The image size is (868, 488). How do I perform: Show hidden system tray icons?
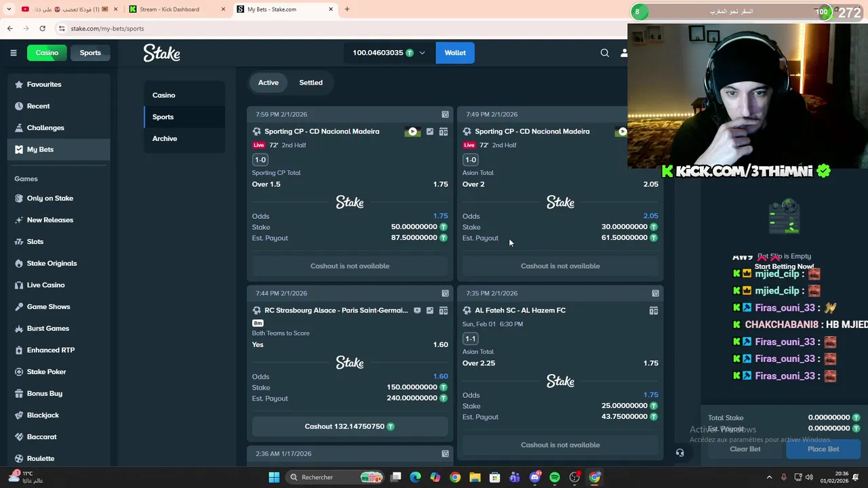[x=769, y=477]
